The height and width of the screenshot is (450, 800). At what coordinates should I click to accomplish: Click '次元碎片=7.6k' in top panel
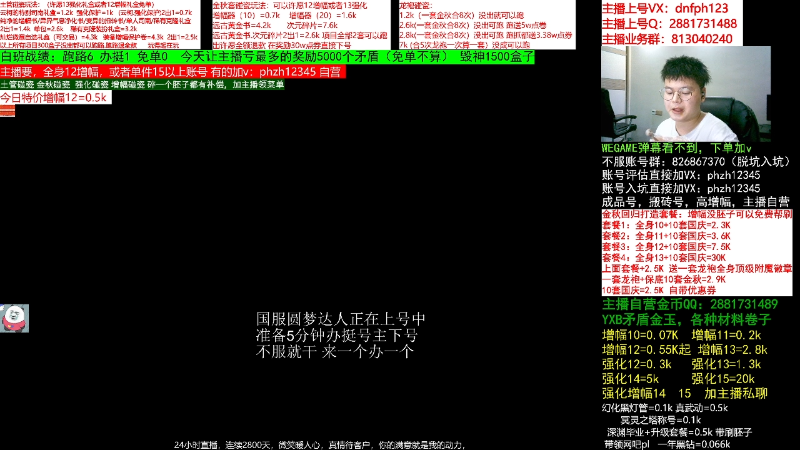tap(312, 25)
